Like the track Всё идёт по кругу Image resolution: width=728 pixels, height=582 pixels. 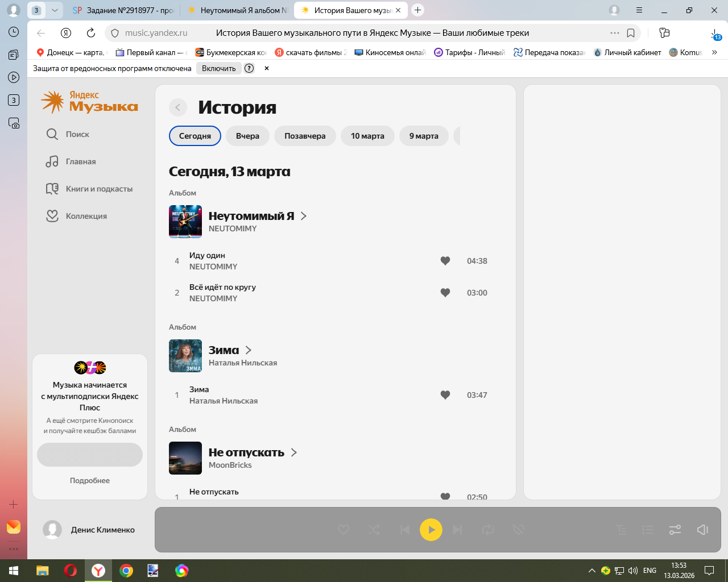445,293
